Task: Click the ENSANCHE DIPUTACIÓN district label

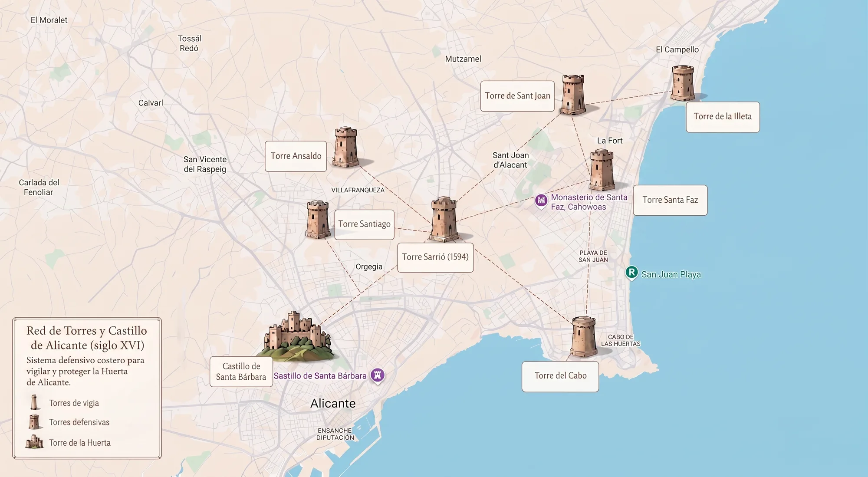Action: click(x=335, y=434)
